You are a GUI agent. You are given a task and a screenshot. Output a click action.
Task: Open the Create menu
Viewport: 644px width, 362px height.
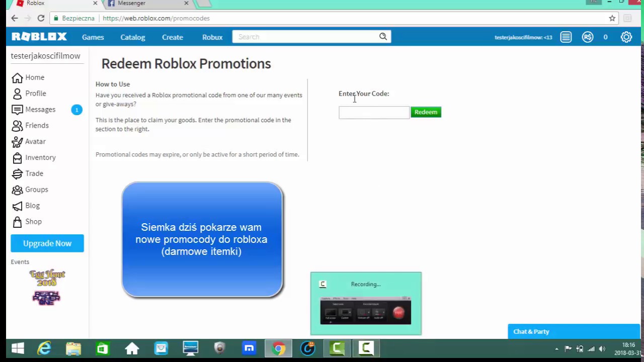pyautogui.click(x=173, y=37)
